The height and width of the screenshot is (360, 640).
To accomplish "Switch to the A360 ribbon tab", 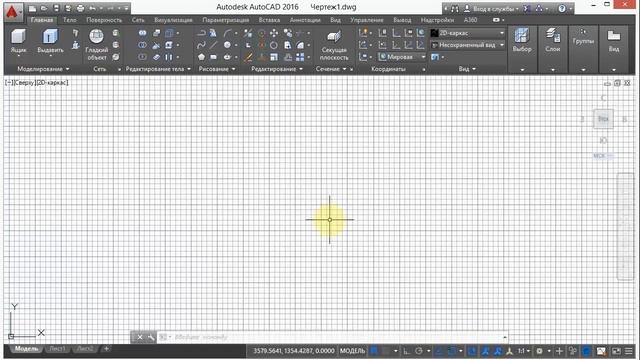I will tap(470, 20).
